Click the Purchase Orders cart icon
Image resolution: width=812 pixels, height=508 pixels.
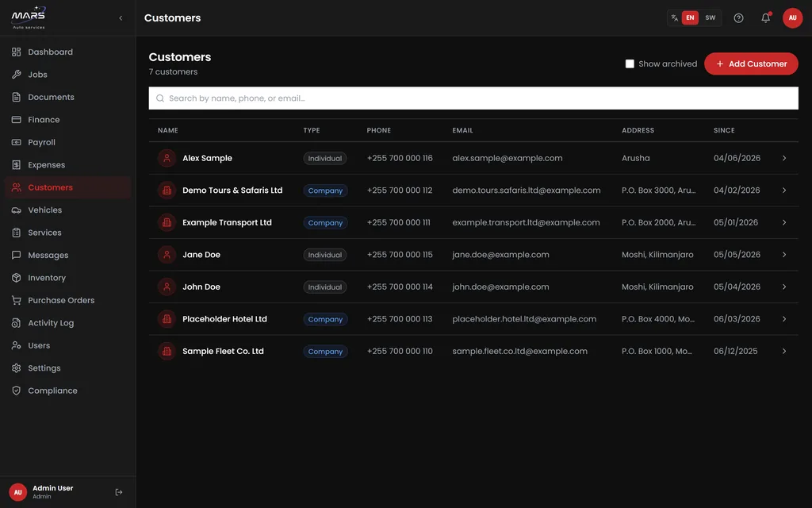click(x=16, y=300)
